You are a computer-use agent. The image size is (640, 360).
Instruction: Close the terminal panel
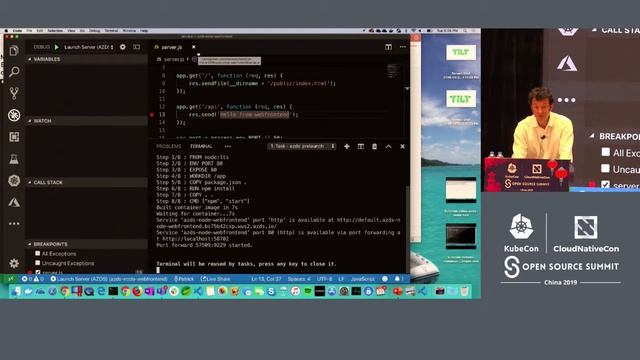click(x=402, y=146)
